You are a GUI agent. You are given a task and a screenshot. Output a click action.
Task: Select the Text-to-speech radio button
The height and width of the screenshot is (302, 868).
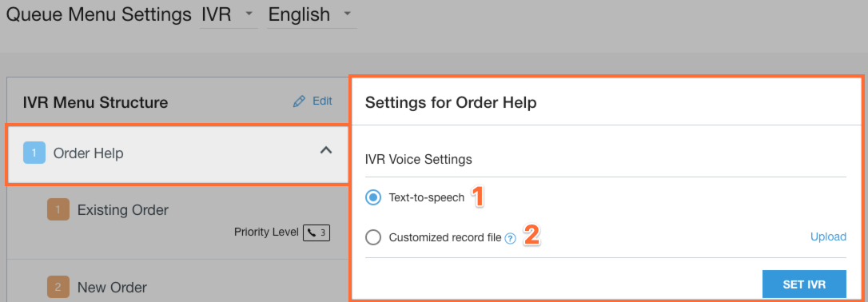pyautogui.click(x=374, y=197)
